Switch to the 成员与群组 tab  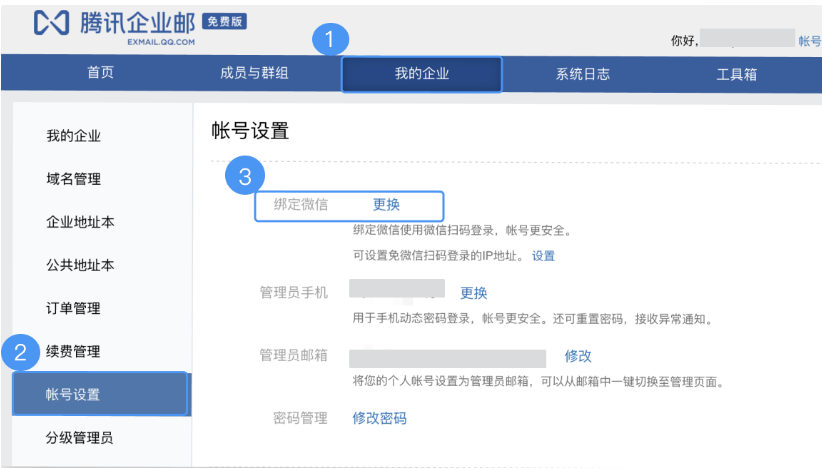point(259,74)
